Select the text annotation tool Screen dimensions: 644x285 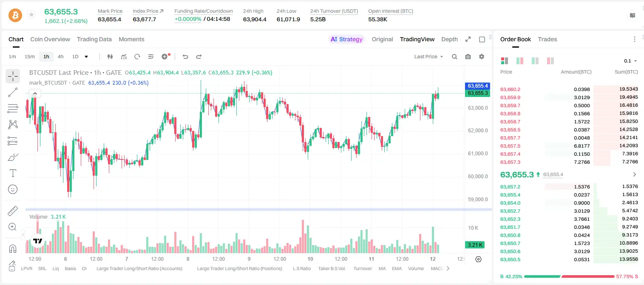(13, 173)
